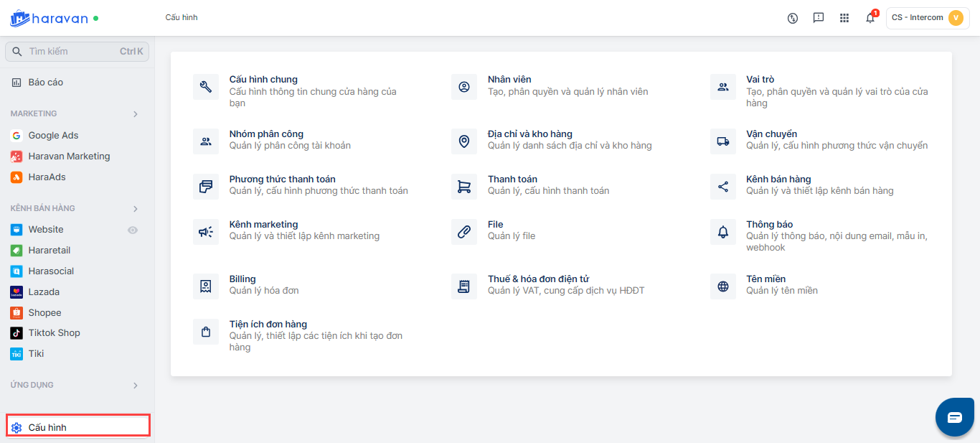Click the Thông báo bell settings icon
This screenshot has width=980, height=443.
point(722,232)
